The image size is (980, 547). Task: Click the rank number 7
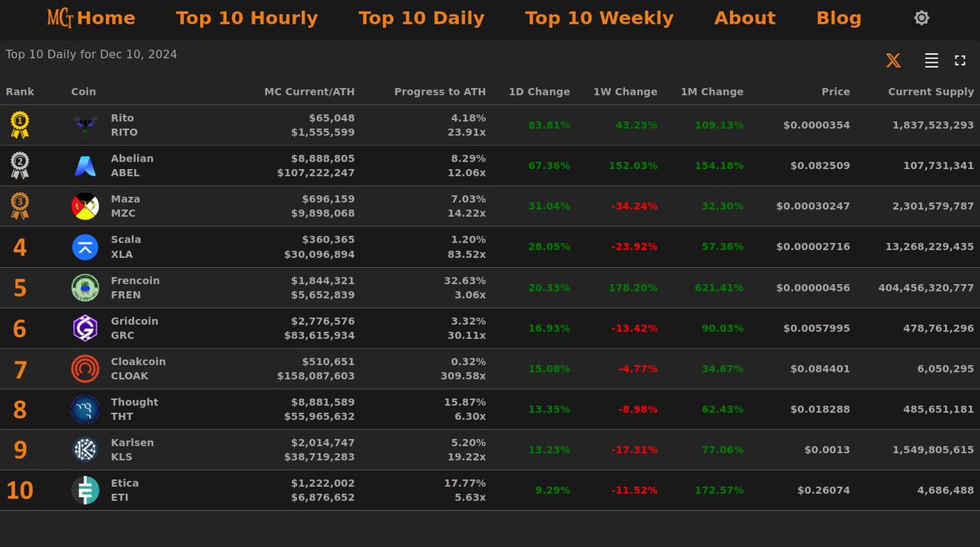[x=20, y=370]
